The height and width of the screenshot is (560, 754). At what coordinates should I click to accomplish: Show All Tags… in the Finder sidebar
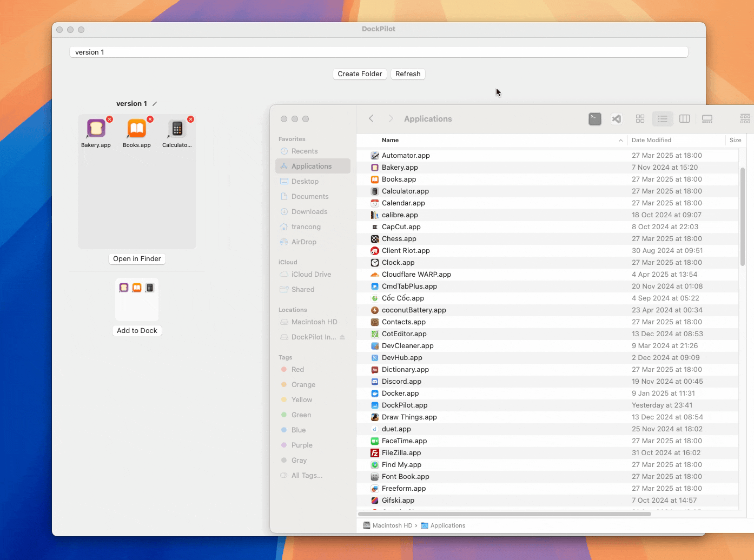(313, 476)
